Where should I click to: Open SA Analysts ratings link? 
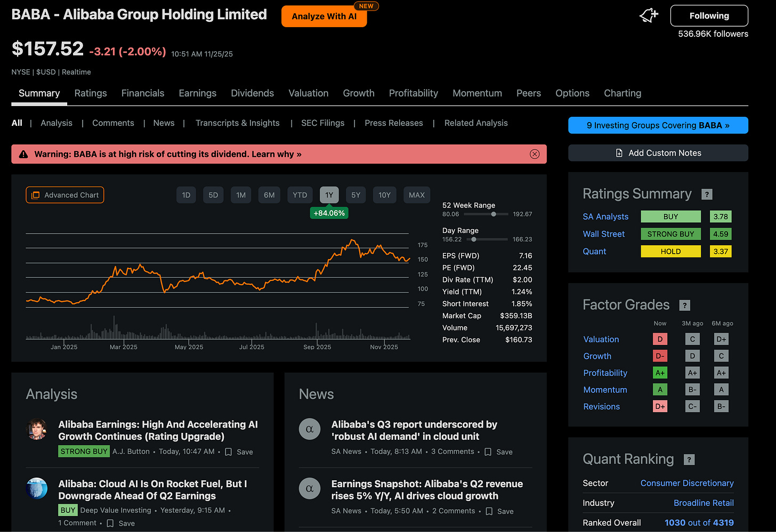click(605, 217)
